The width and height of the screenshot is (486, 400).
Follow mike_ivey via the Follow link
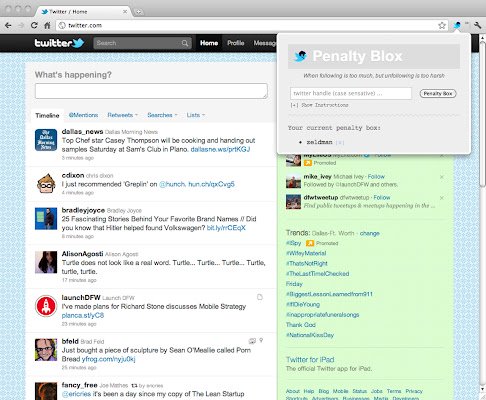(x=376, y=177)
